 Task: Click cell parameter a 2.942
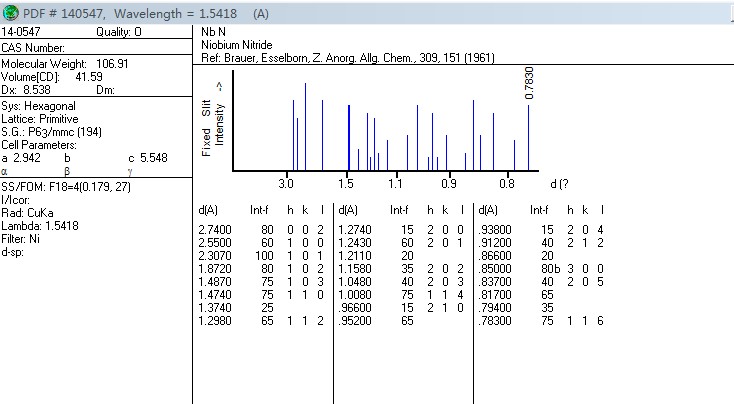tap(21, 158)
